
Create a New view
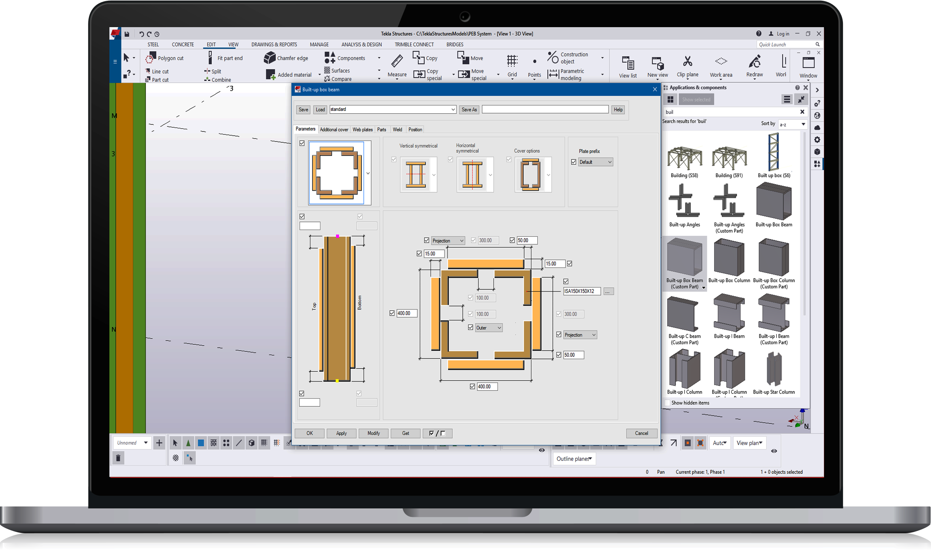[x=658, y=67]
